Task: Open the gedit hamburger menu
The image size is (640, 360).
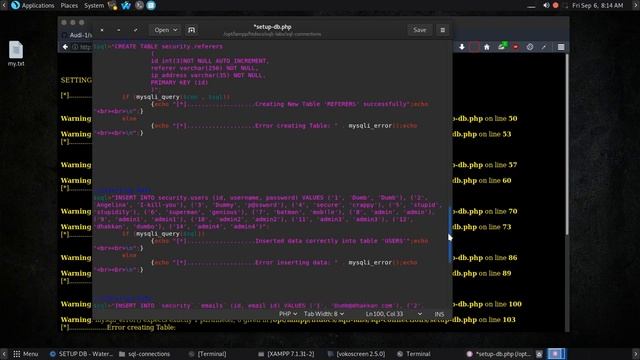Action: [x=442, y=30]
